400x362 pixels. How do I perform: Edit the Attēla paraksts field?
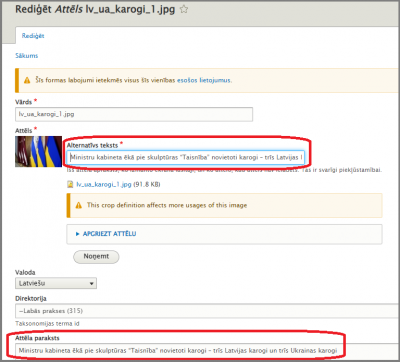pos(208,350)
